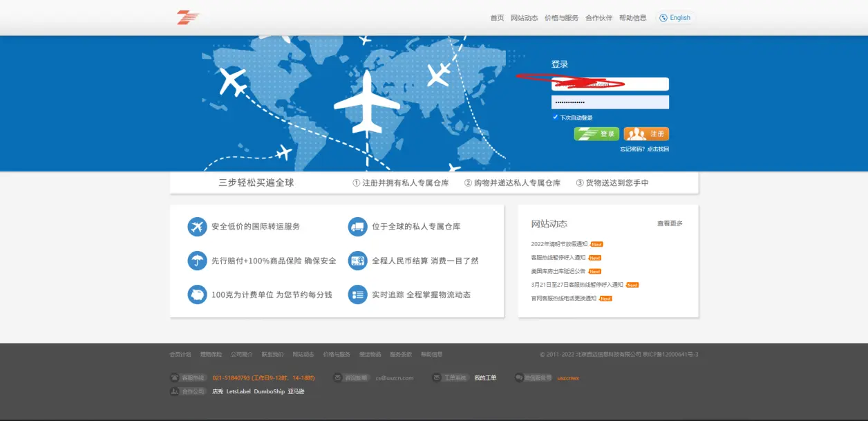The image size is (868, 421).
Task: Click the red Z site logo
Action: point(187,17)
